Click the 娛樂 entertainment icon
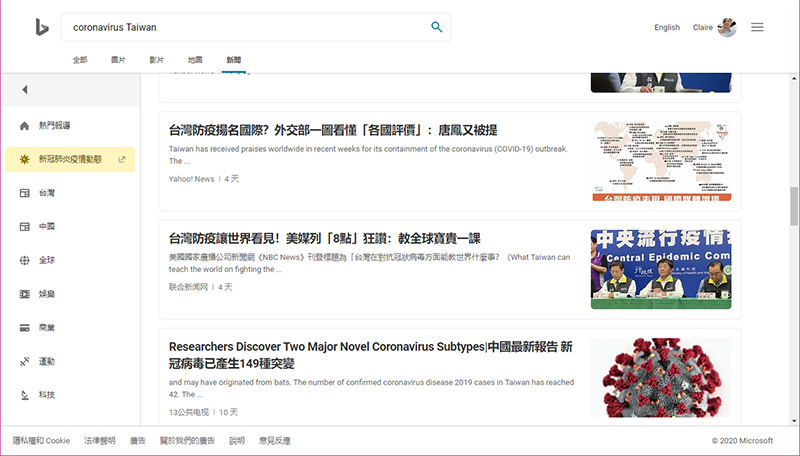800x456 pixels. (24, 294)
